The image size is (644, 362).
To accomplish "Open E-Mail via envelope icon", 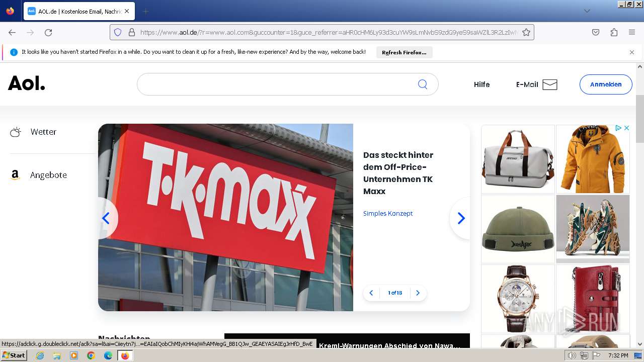I will point(550,84).
